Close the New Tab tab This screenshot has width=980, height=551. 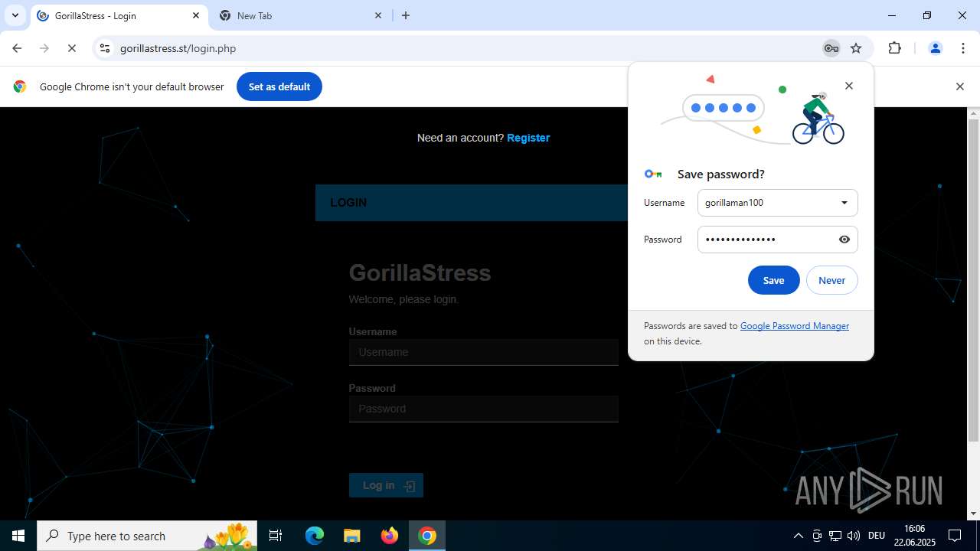click(378, 15)
